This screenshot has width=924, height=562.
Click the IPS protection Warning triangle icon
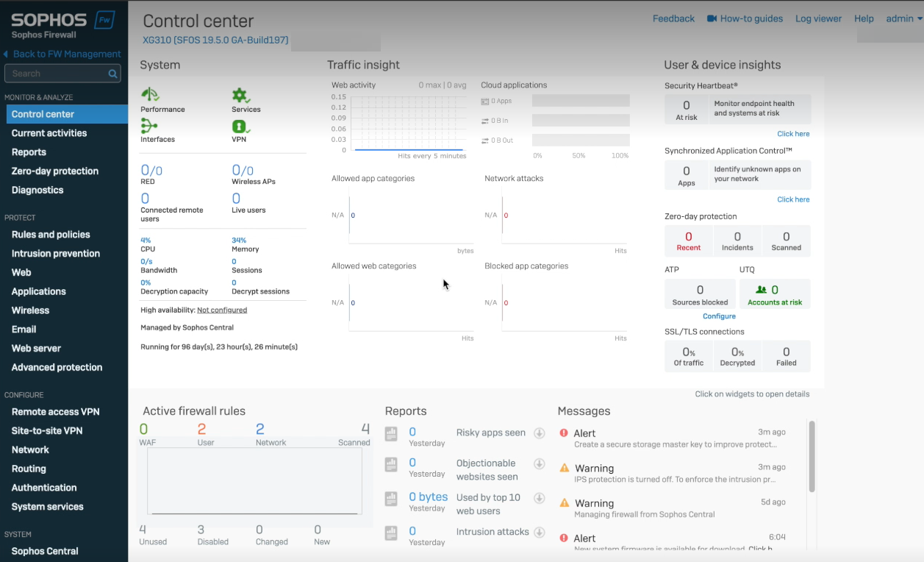click(x=564, y=468)
